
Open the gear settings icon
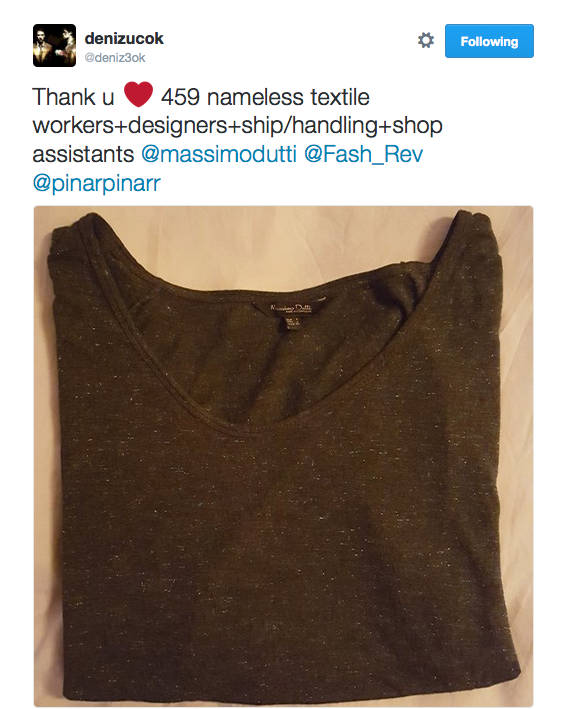[x=426, y=40]
